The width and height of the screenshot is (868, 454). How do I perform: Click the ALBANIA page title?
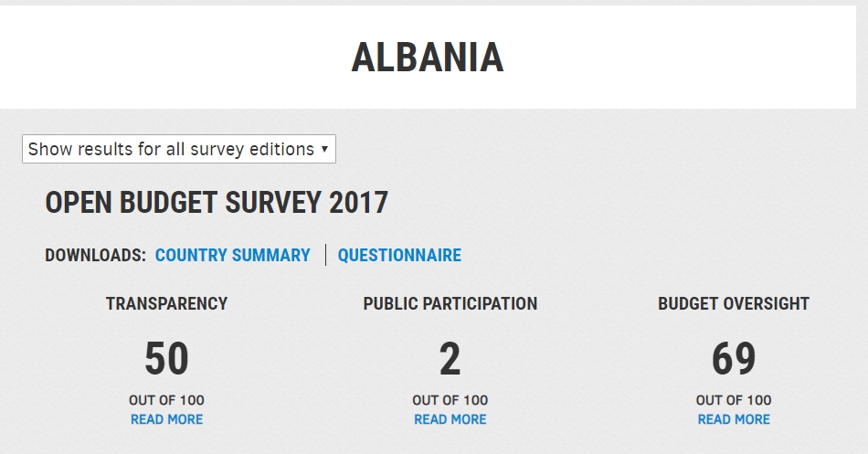[x=428, y=58]
